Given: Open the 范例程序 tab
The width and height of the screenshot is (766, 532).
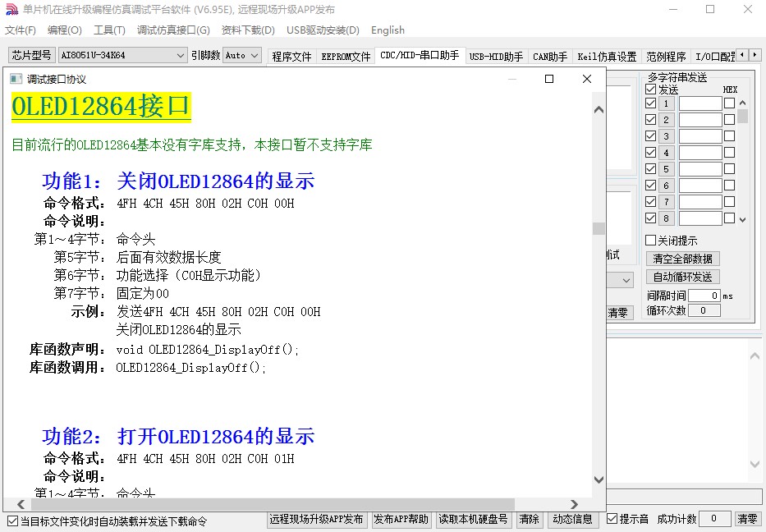Looking at the screenshot, I should (666, 57).
